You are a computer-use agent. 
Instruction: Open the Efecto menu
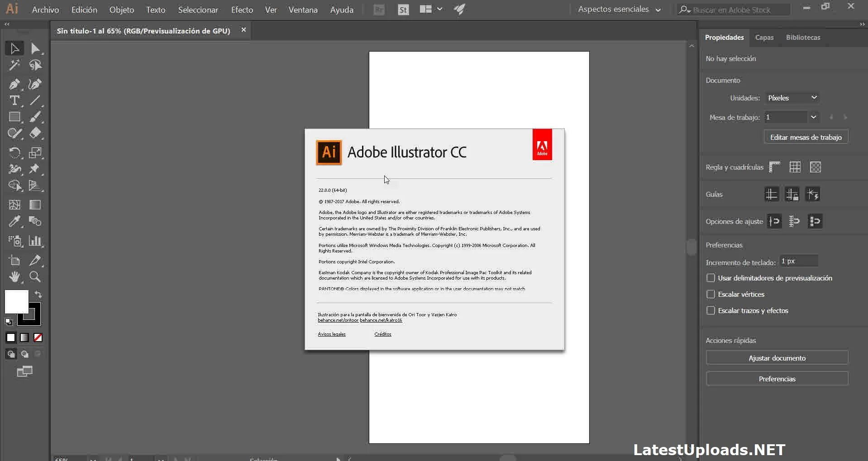point(242,10)
